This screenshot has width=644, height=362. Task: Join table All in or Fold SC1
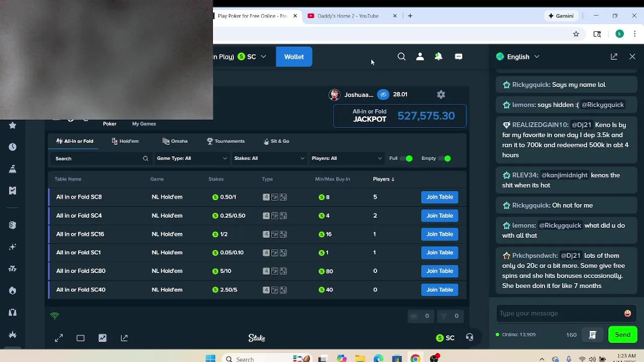[x=440, y=252]
